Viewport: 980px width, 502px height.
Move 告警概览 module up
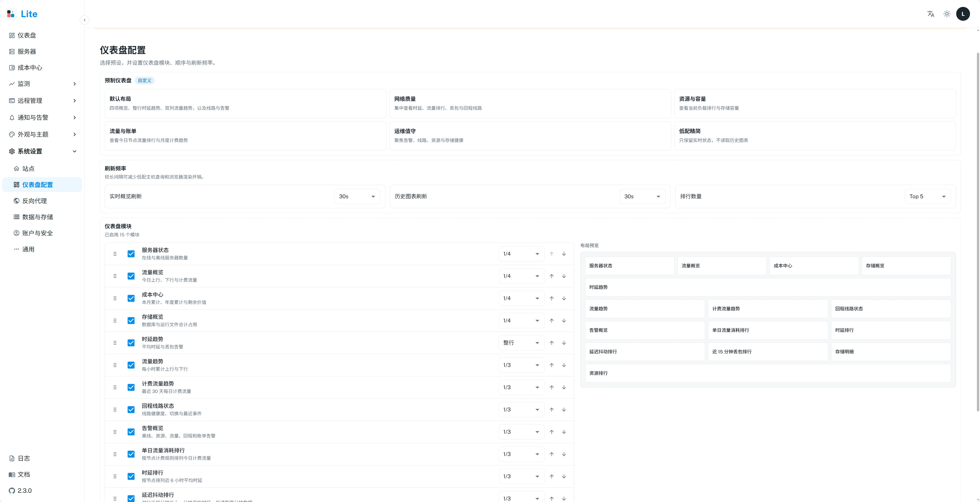click(552, 432)
